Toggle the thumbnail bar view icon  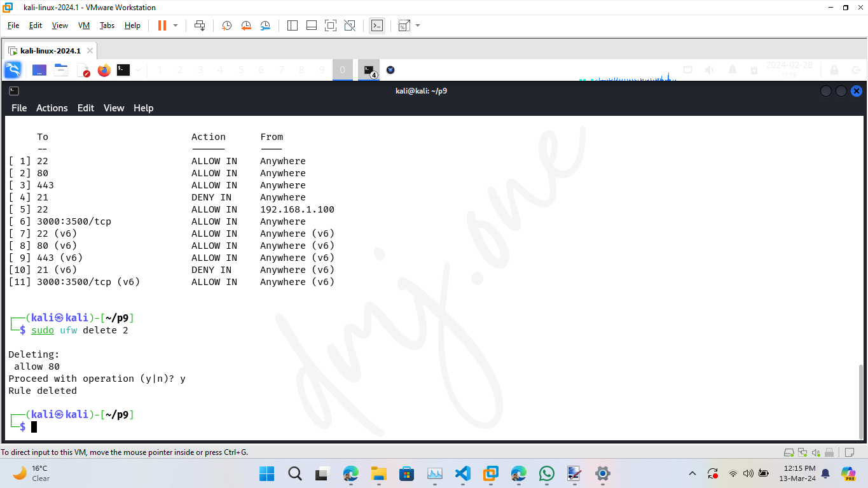pyautogui.click(x=312, y=25)
